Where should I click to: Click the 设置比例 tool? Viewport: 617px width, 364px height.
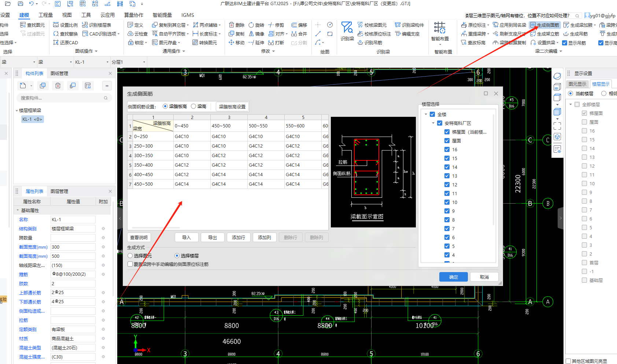coord(66,25)
